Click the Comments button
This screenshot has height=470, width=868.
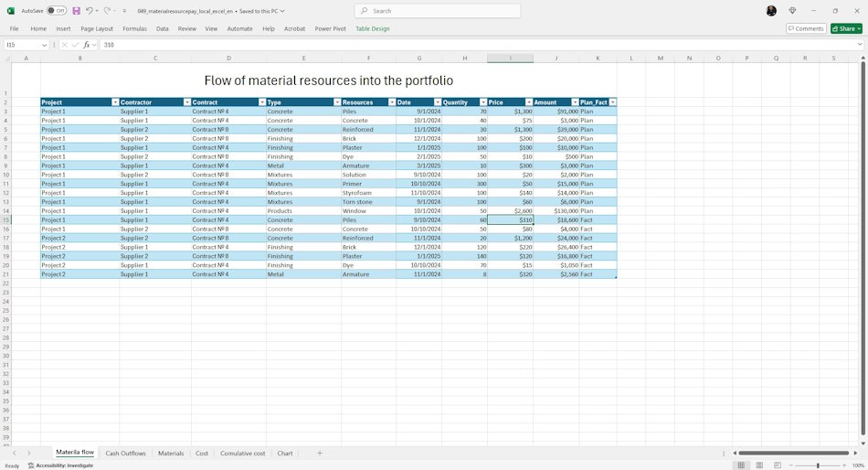click(806, 28)
